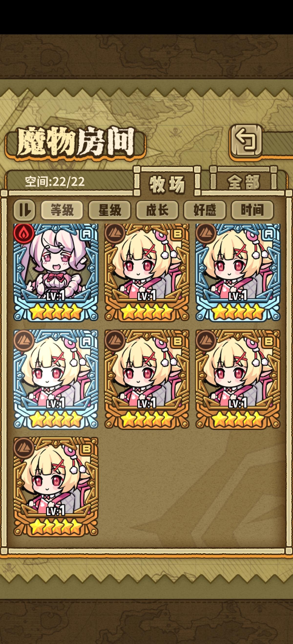Select the pink-haired A rank monster card
Image resolution: width=293 pixels, height=644 pixels.
pyautogui.click(x=56, y=272)
